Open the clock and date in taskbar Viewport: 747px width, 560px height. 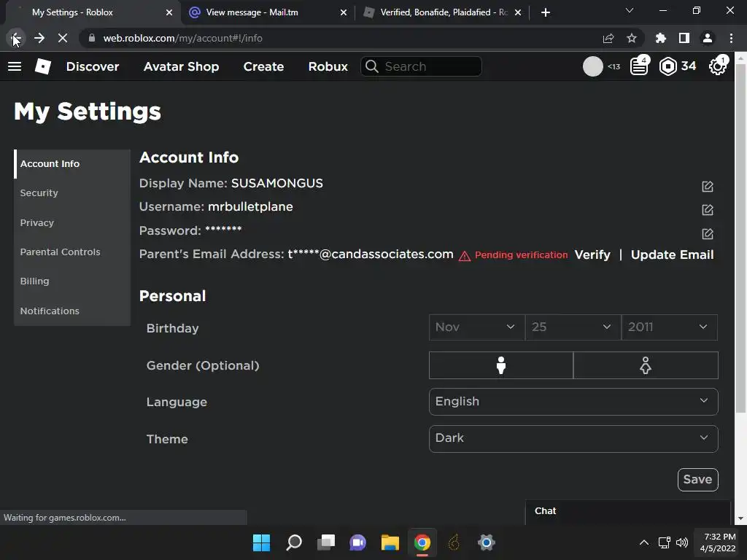pos(719,542)
